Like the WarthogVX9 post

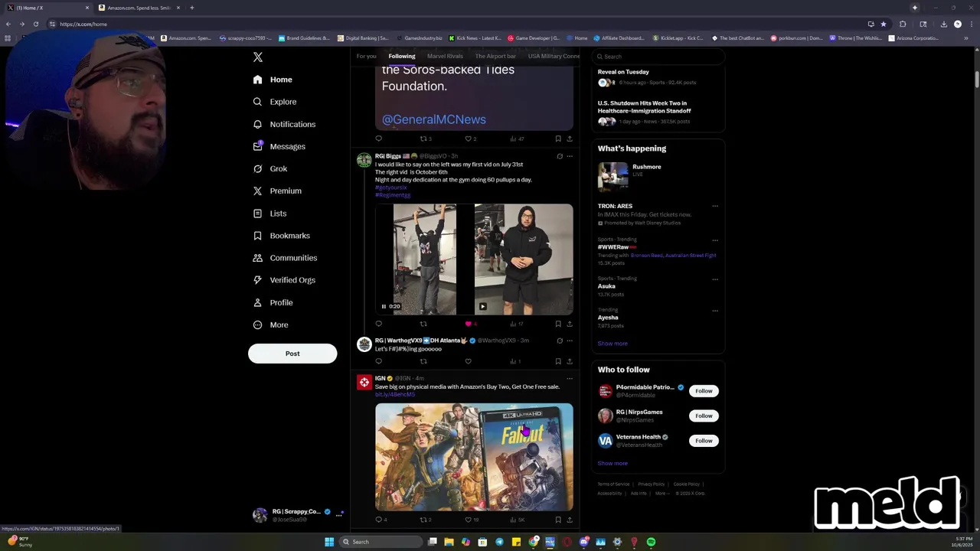pos(468,361)
